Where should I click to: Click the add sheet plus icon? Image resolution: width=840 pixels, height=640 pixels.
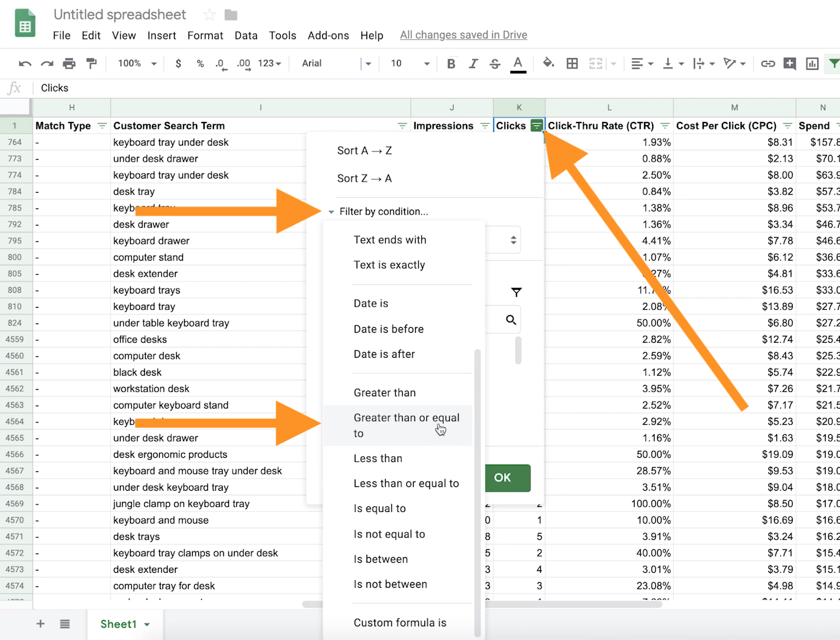tap(40, 624)
